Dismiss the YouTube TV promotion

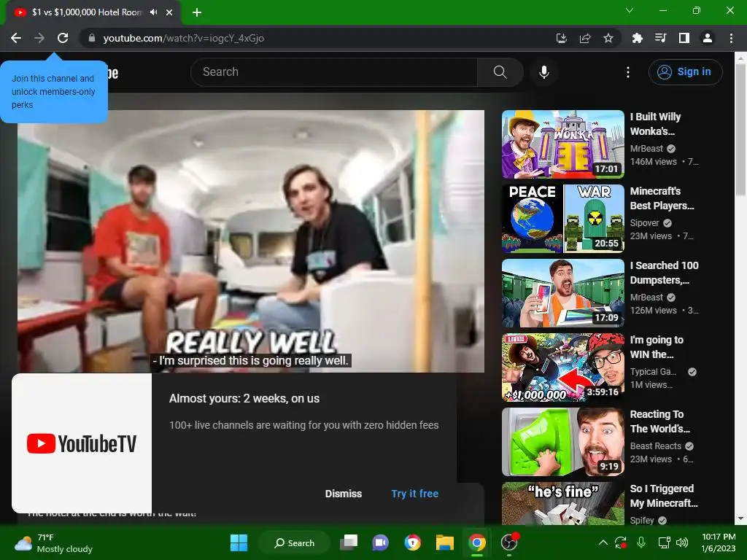(x=344, y=494)
